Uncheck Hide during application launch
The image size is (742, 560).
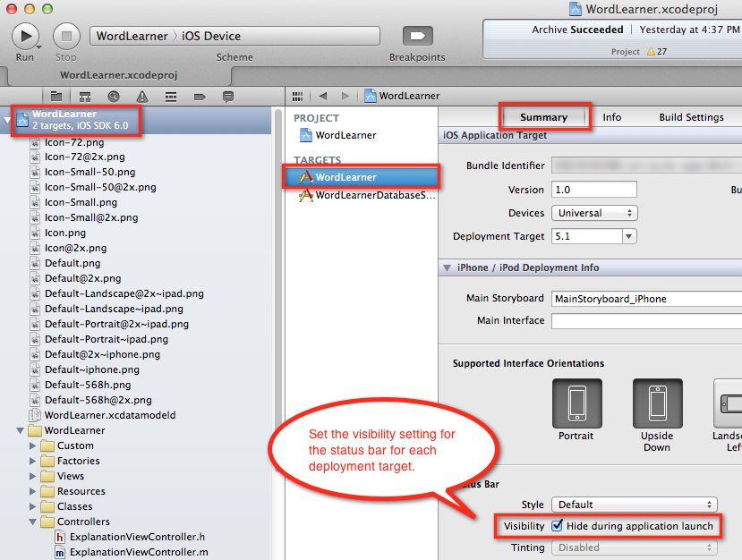tap(558, 525)
